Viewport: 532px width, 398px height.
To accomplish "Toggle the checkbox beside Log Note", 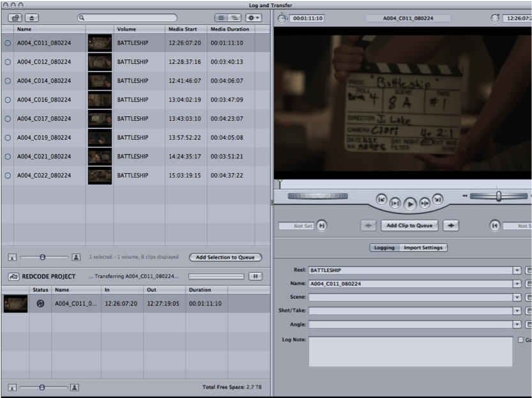I will [521, 340].
